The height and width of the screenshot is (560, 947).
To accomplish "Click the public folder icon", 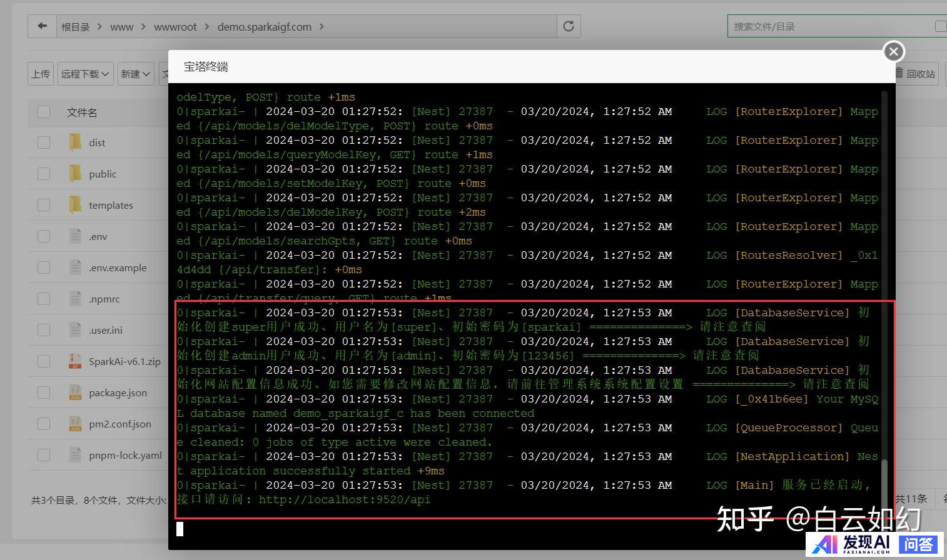I will point(75,174).
